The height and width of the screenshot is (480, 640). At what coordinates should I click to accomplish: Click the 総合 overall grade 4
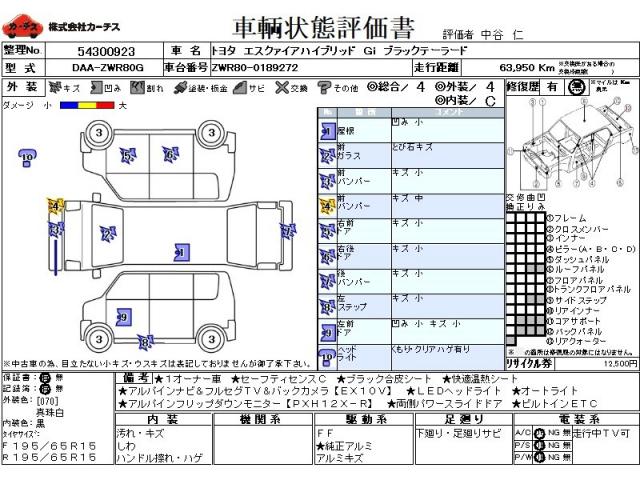pyautogui.click(x=420, y=87)
